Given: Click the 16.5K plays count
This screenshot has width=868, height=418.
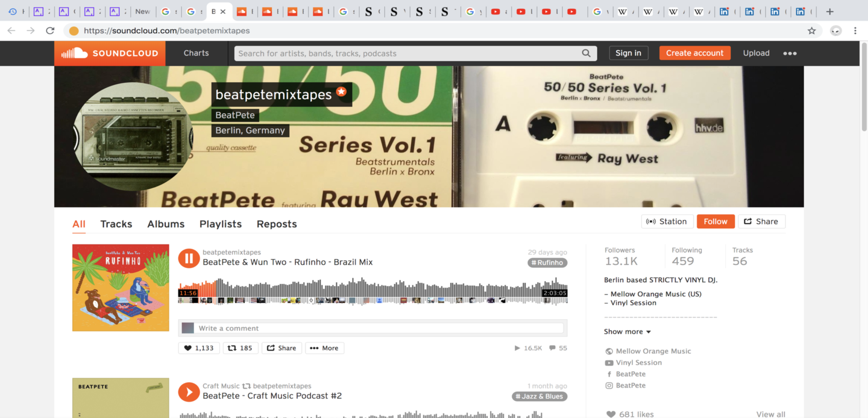Looking at the screenshot, I should click(528, 348).
